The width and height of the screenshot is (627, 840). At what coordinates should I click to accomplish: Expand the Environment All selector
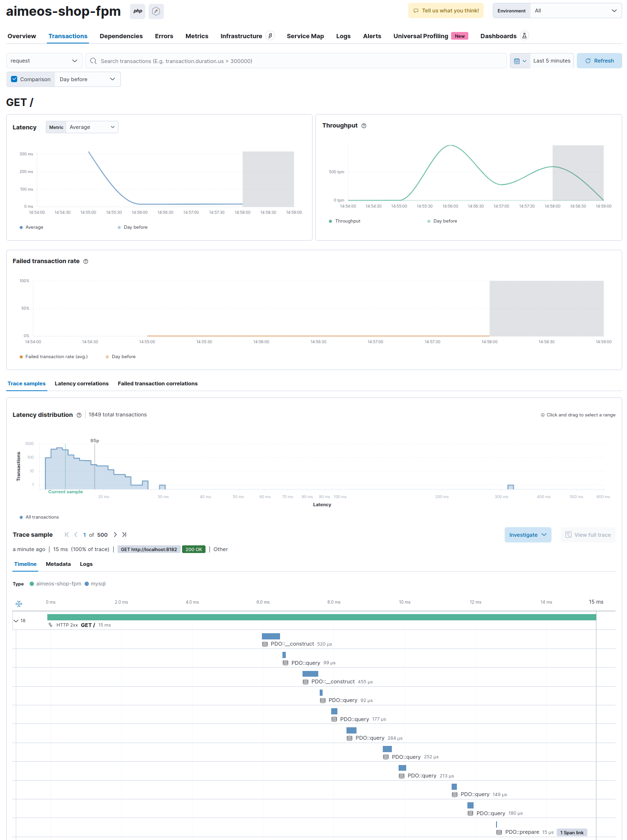pyautogui.click(x=575, y=11)
